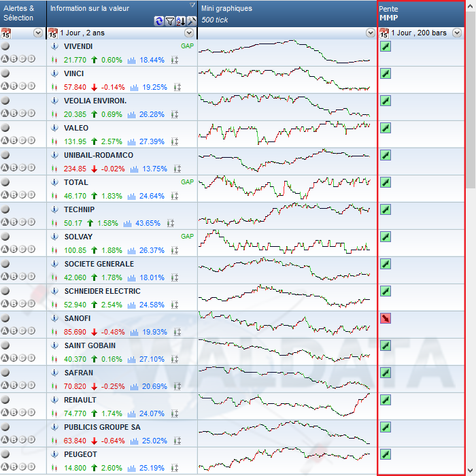Open the VIVENDI stock name
476x476 pixels.
pyautogui.click(x=78, y=46)
